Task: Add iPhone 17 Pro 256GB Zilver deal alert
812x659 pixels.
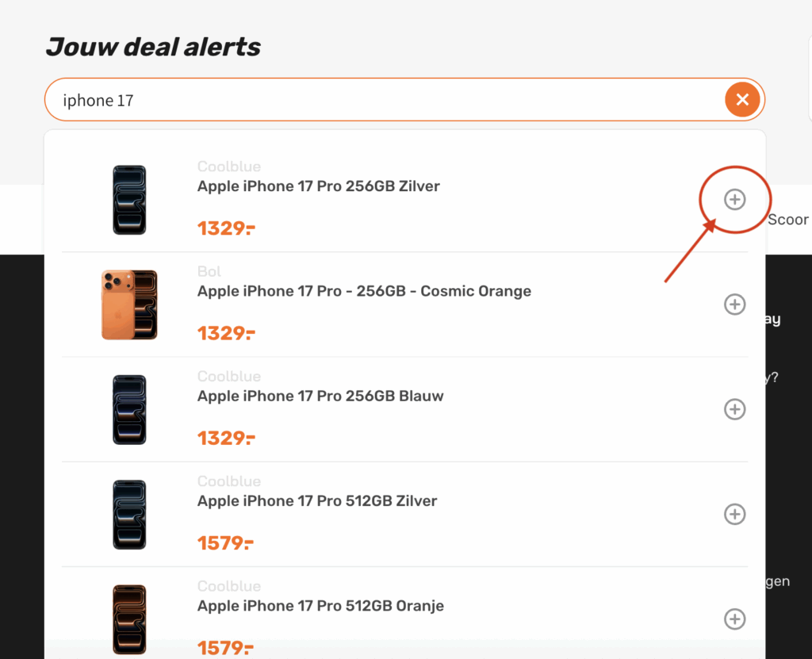Action: tap(735, 200)
